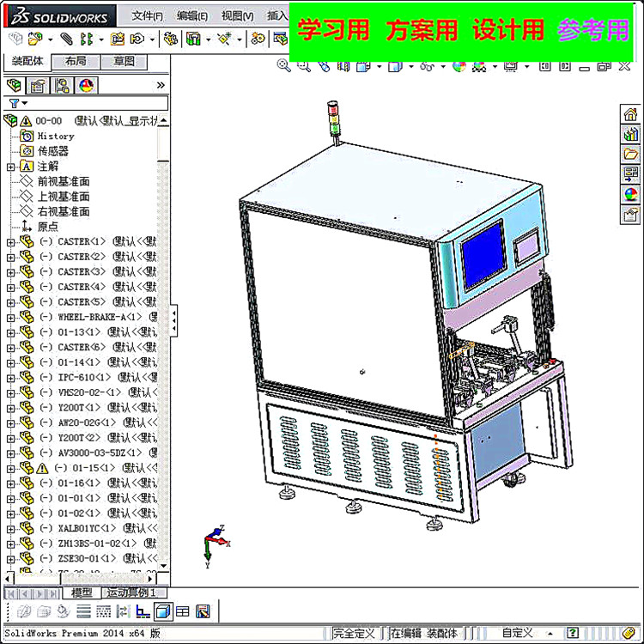Screen dimensions: 644x644
Task: Open the FeatureManager design tree tab icon
Action: pos(15,85)
